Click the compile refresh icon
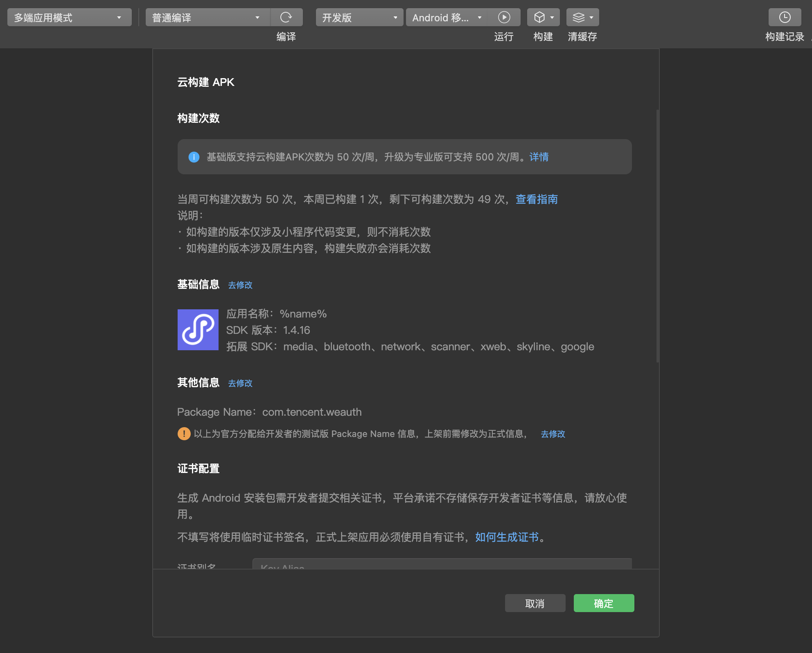This screenshot has width=812, height=653. pyautogui.click(x=286, y=18)
